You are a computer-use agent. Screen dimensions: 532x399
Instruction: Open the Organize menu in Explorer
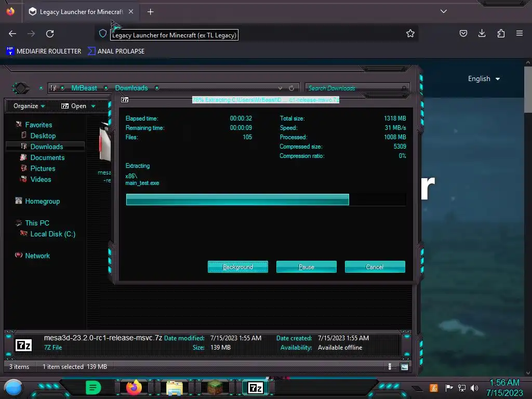coord(29,106)
